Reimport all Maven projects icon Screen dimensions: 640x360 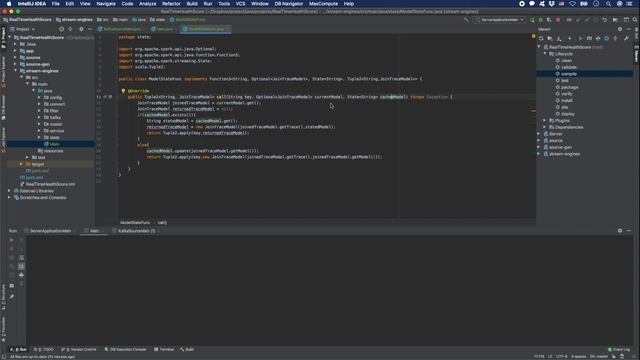(x=541, y=38)
